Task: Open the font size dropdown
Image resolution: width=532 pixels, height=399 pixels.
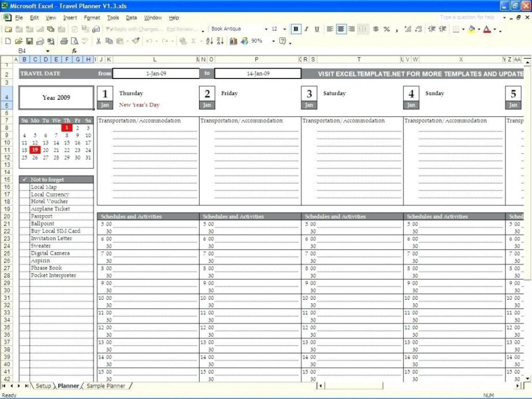Action: [x=284, y=29]
